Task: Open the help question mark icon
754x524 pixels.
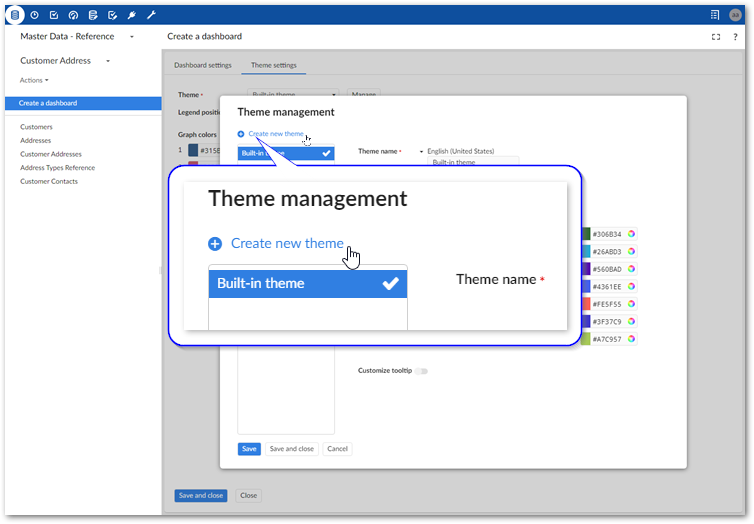Action: pyautogui.click(x=735, y=37)
